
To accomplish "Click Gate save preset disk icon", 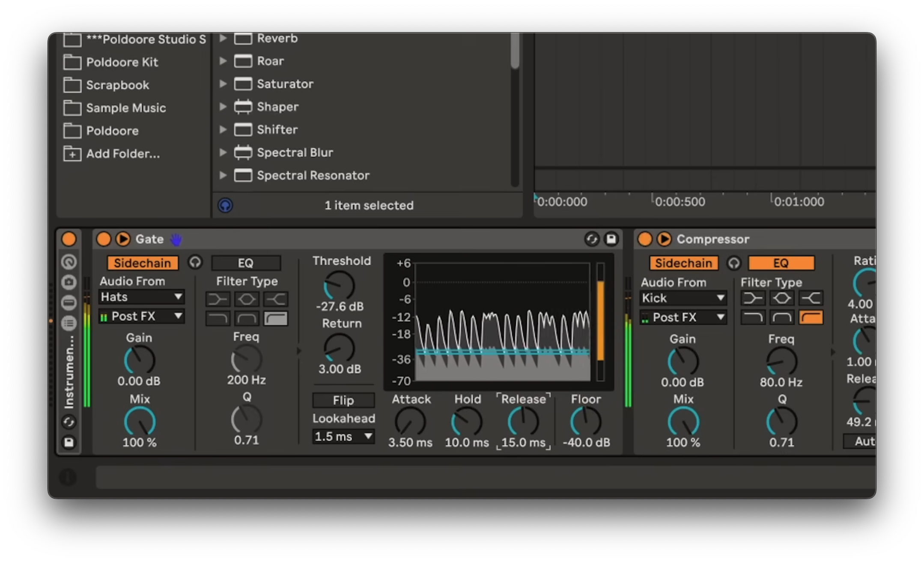I will tap(611, 239).
